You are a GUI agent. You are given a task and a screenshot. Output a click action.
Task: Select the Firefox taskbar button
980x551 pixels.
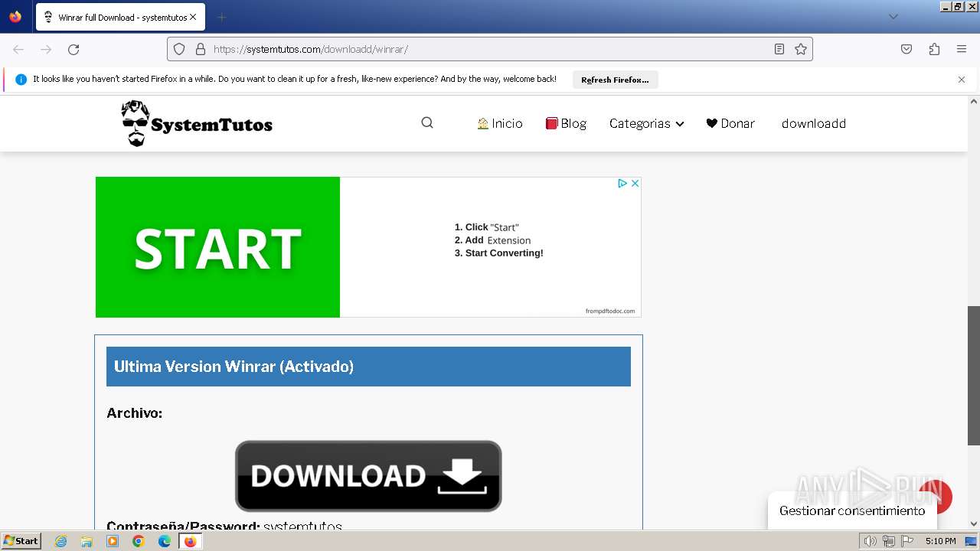[190, 541]
